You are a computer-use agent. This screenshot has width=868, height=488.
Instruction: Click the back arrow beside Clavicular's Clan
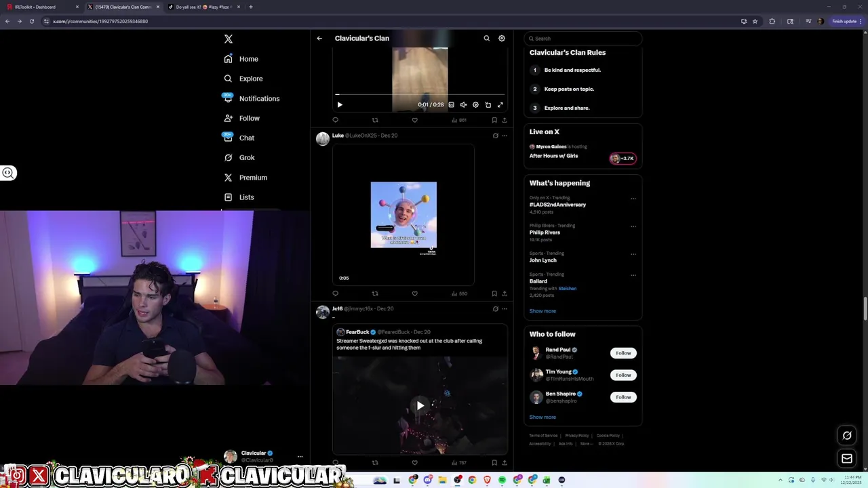coord(319,39)
